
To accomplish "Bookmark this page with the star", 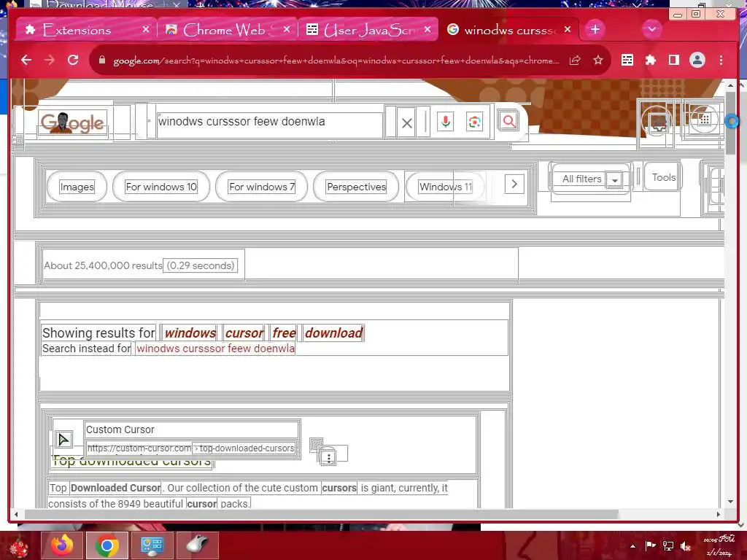I will [x=598, y=60].
